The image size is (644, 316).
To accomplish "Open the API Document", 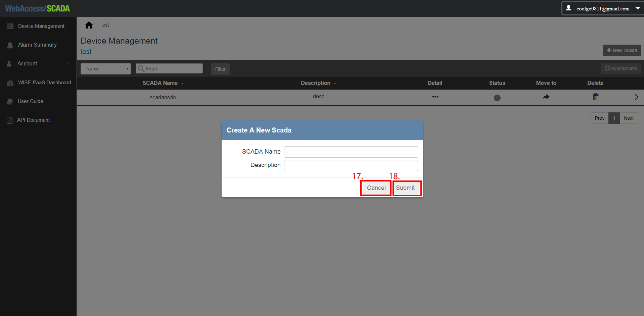I will [34, 120].
